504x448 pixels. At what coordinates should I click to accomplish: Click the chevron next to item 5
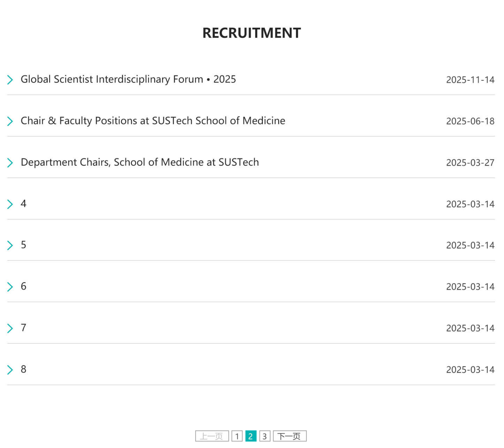(x=10, y=245)
